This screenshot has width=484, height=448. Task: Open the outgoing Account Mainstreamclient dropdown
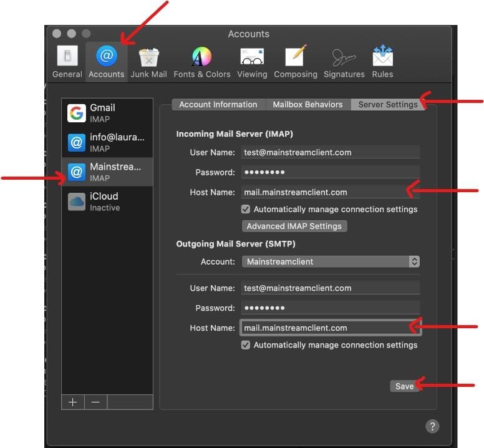pos(331,261)
